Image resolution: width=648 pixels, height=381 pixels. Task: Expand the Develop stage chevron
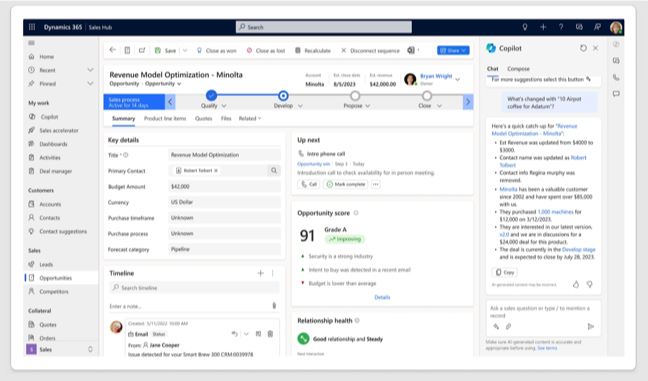(x=300, y=106)
